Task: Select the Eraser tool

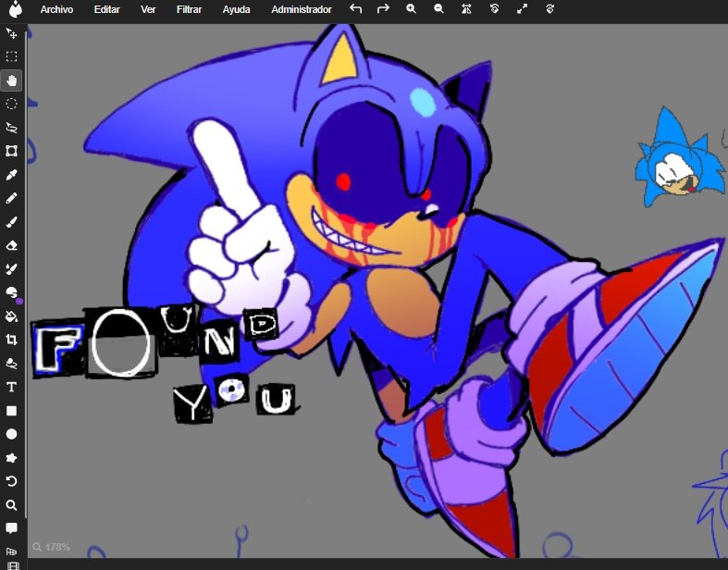Action: pyautogui.click(x=12, y=245)
